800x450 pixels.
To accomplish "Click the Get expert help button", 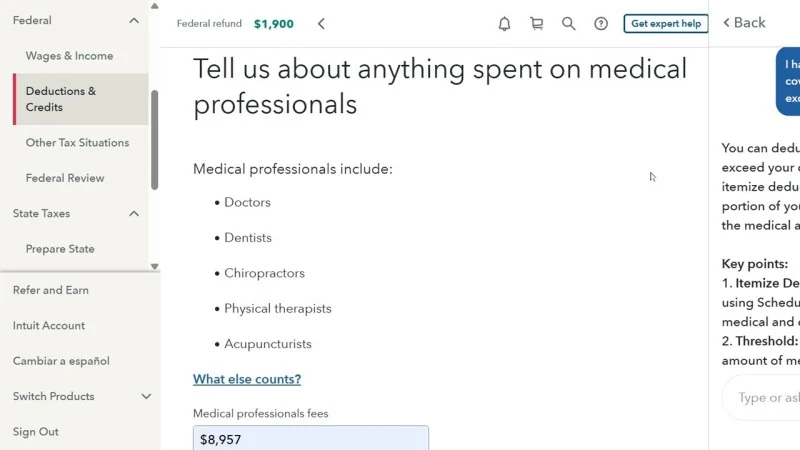I will point(665,24).
